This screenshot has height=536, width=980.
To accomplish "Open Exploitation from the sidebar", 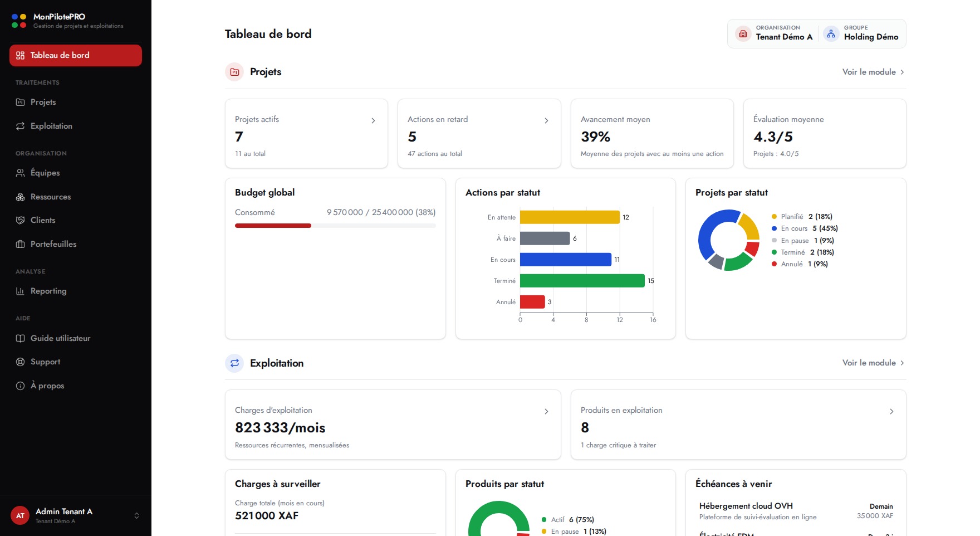I will tap(76, 126).
